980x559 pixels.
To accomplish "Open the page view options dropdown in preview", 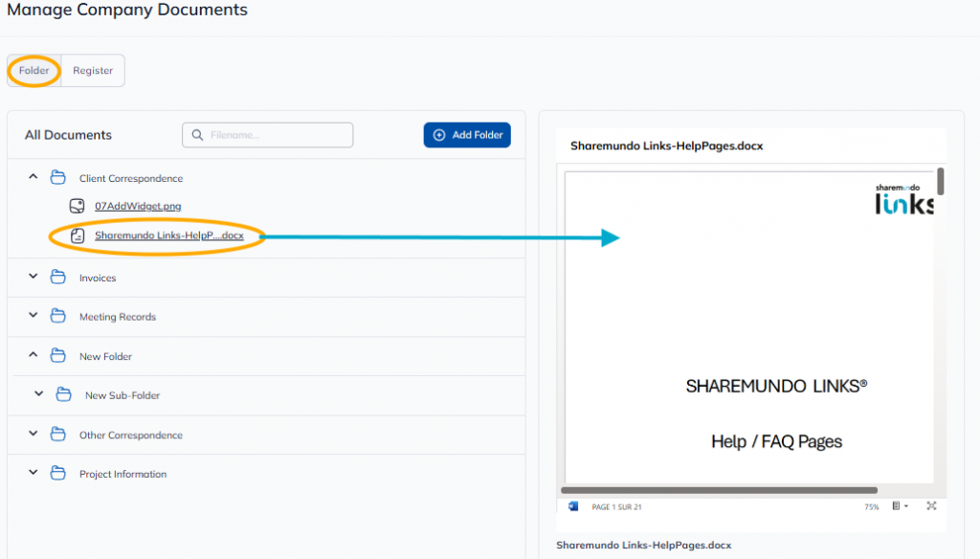I will pos(900,505).
